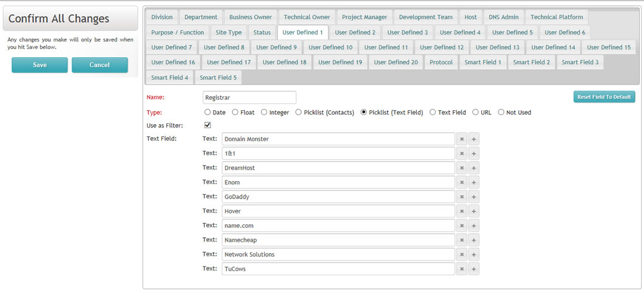Delete the Hover text entry
Image resolution: width=644 pixels, height=292 pixels.
pos(462,211)
